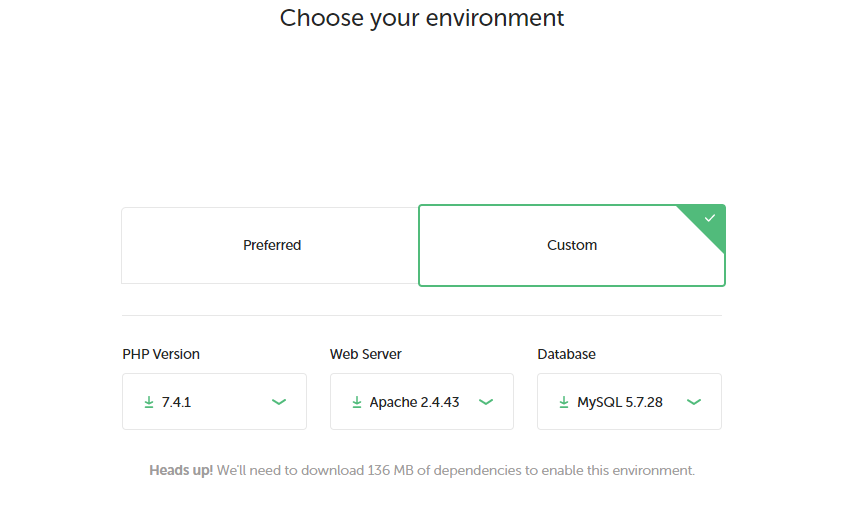The height and width of the screenshot is (530, 863).
Task: Click the download icon beside Apache 2.4.43
Action: pyautogui.click(x=357, y=402)
